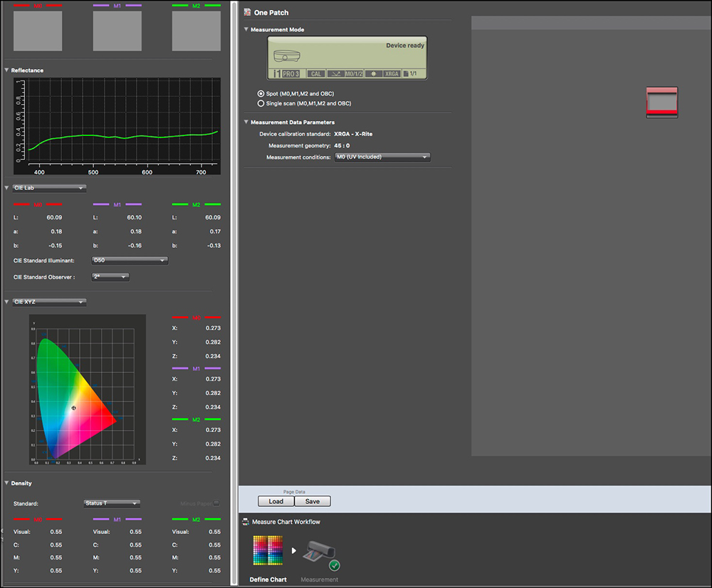Click the i1 Pro 3 device status display
Image resolution: width=712 pixels, height=588 pixels.
click(x=347, y=58)
